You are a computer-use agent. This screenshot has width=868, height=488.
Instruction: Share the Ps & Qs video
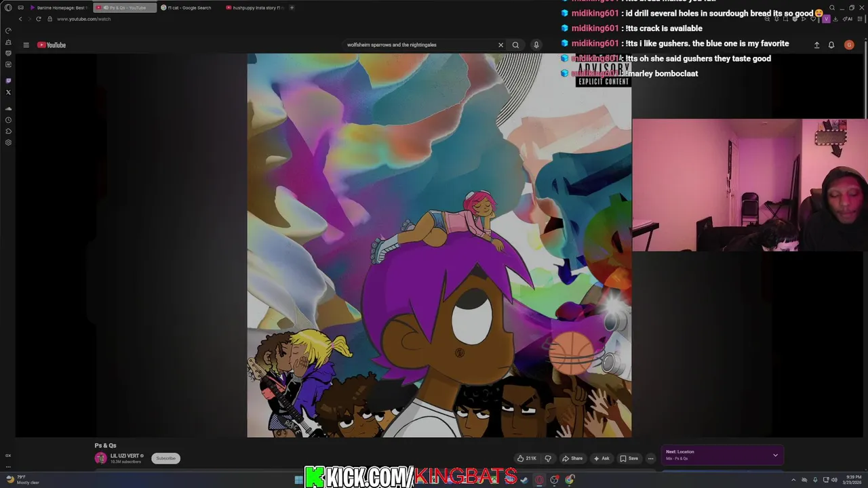click(x=572, y=458)
